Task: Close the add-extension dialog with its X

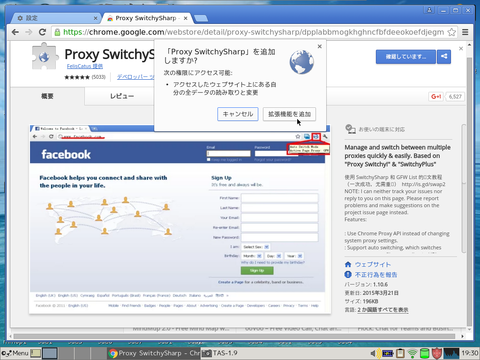Action: tap(320, 46)
